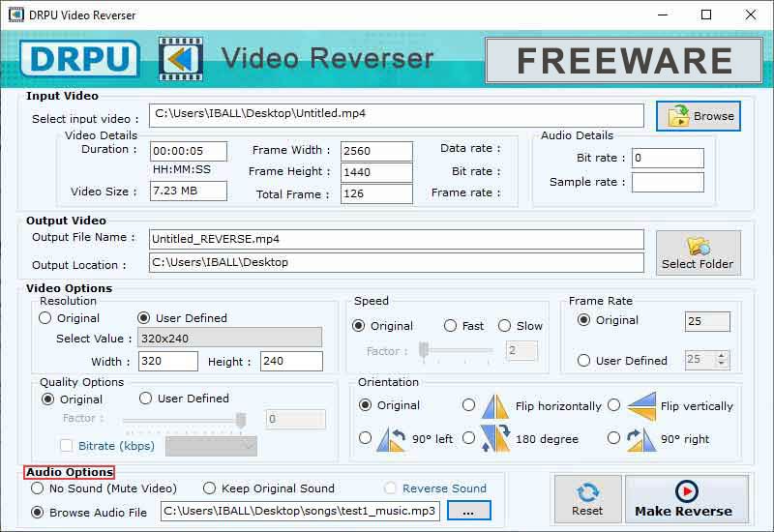The image size is (774, 532).
Task: Click the Original frame rate value field
Action: (707, 321)
